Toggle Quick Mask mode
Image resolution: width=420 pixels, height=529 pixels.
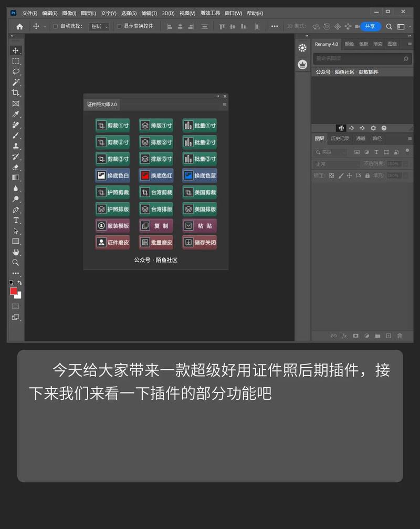(16, 306)
